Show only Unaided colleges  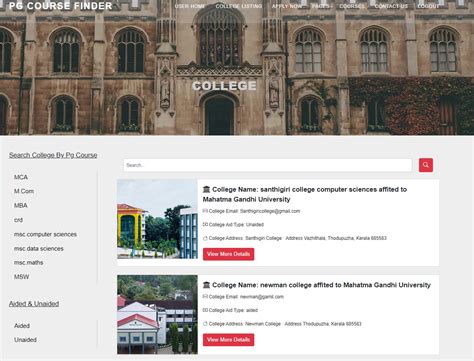click(25, 340)
